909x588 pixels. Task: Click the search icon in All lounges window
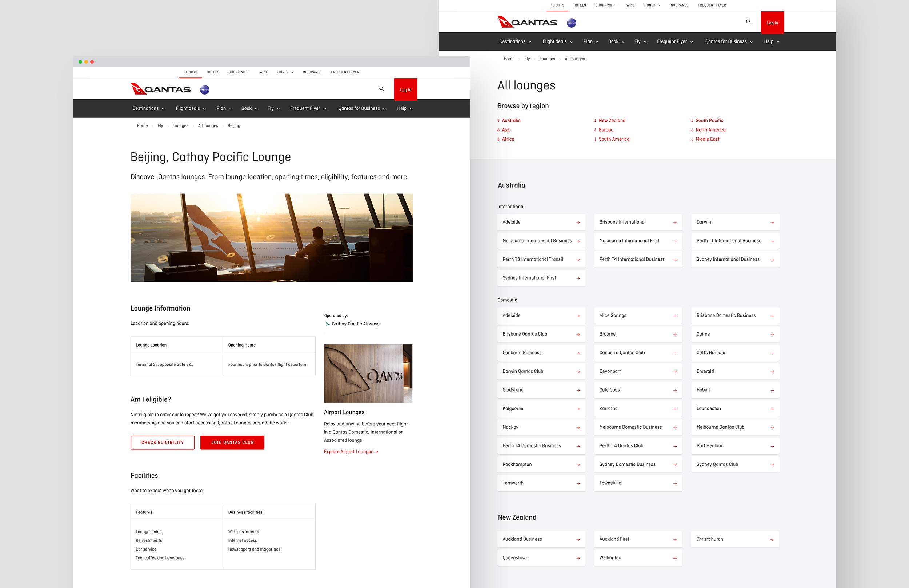pyautogui.click(x=748, y=22)
